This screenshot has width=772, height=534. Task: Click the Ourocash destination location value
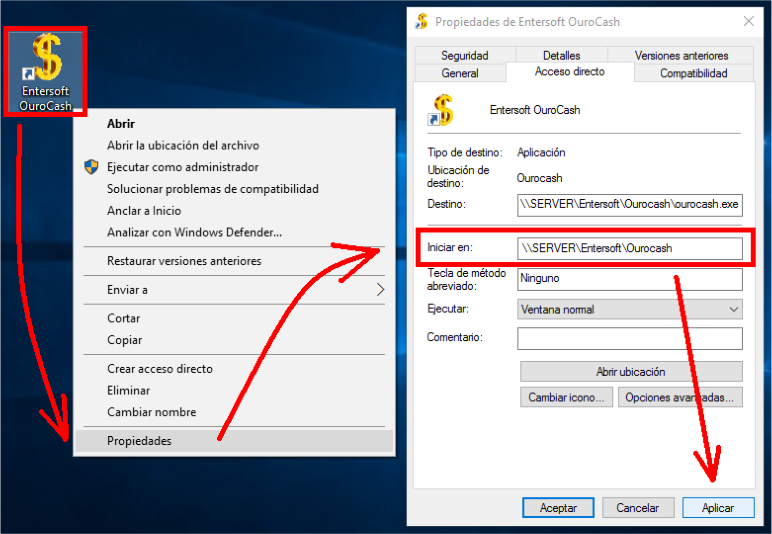pyautogui.click(x=539, y=178)
